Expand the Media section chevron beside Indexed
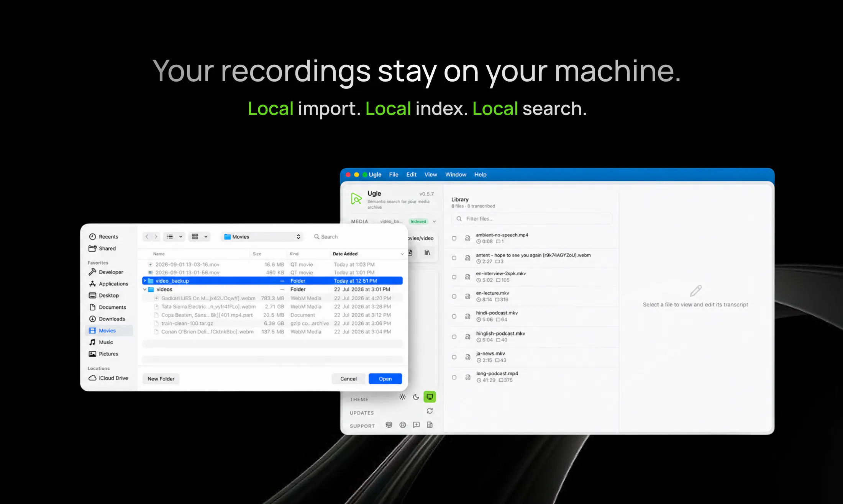This screenshot has width=843, height=504. click(434, 221)
